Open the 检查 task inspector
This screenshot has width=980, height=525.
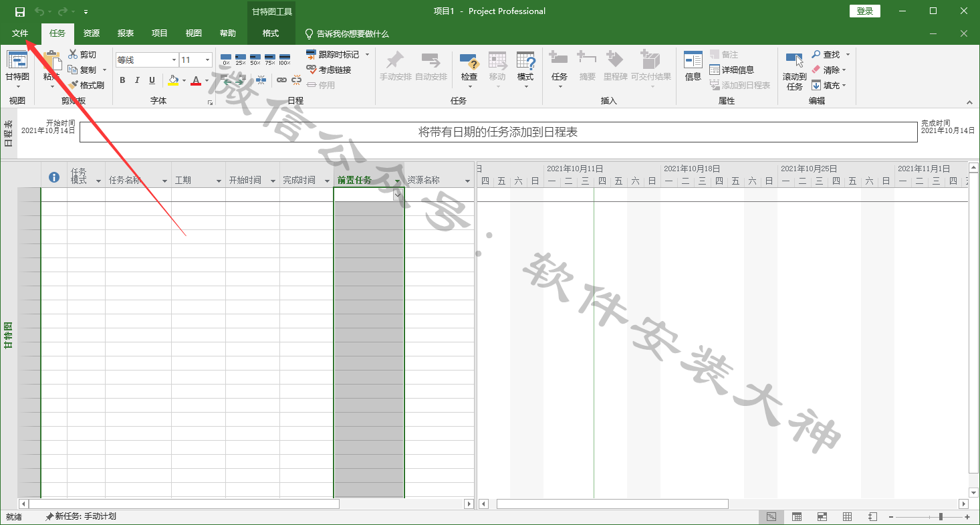pyautogui.click(x=469, y=70)
